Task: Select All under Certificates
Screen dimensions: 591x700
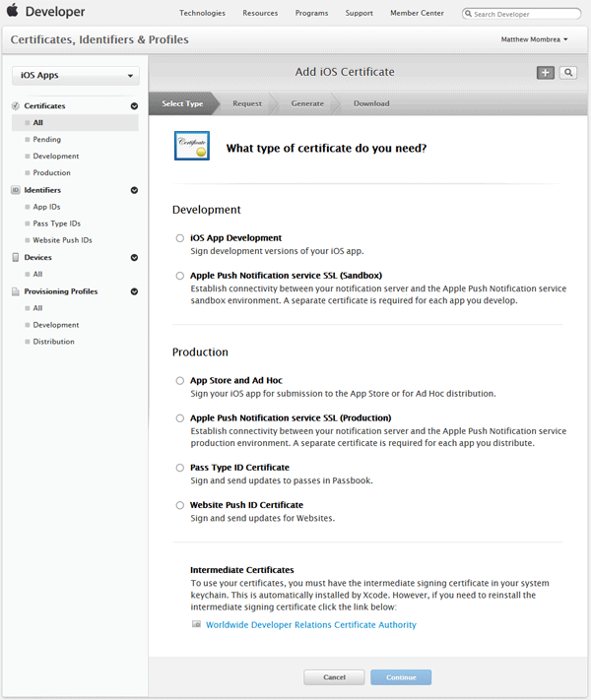Action: (x=75, y=123)
